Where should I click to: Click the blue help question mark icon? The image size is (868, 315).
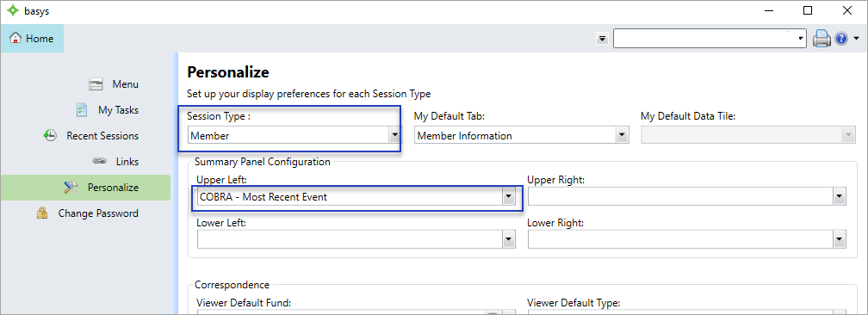840,39
